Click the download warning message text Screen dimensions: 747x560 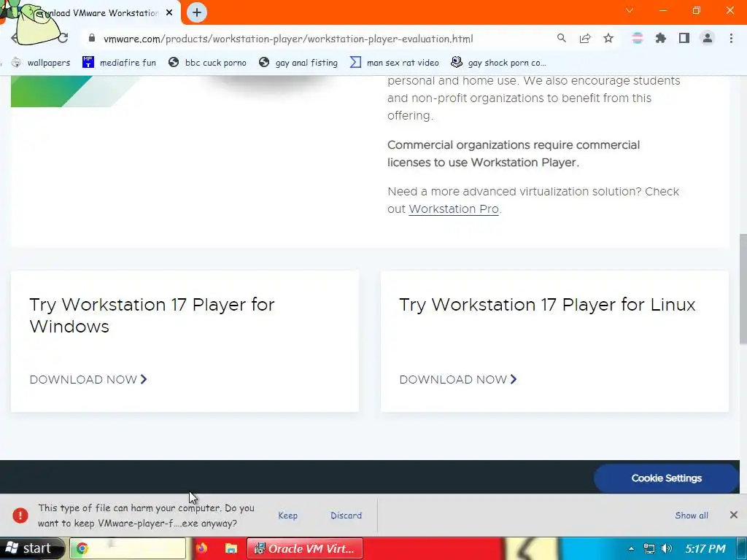point(146,516)
